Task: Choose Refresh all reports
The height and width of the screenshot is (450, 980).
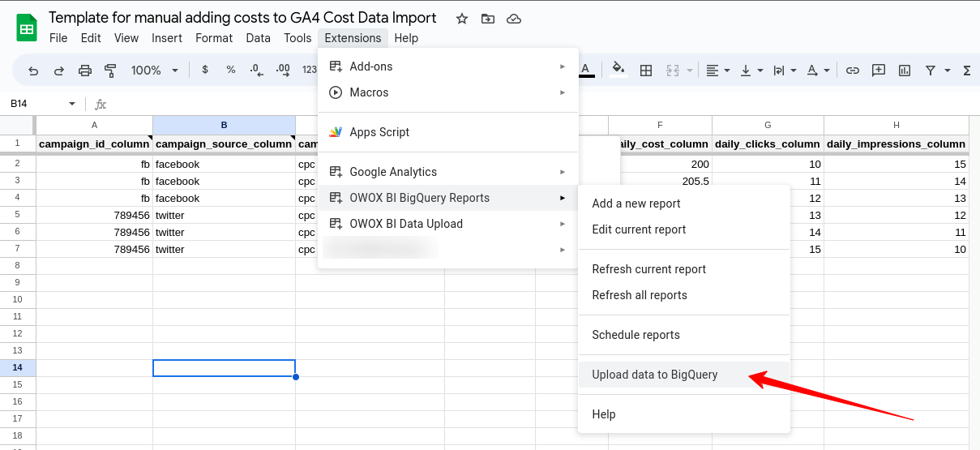Action: 683,295
